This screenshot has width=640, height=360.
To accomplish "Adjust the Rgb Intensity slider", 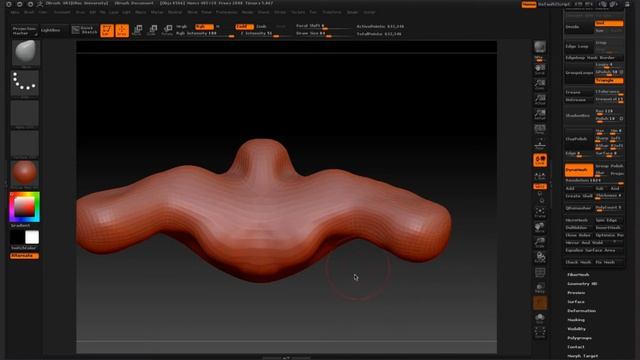I will 205,34.
